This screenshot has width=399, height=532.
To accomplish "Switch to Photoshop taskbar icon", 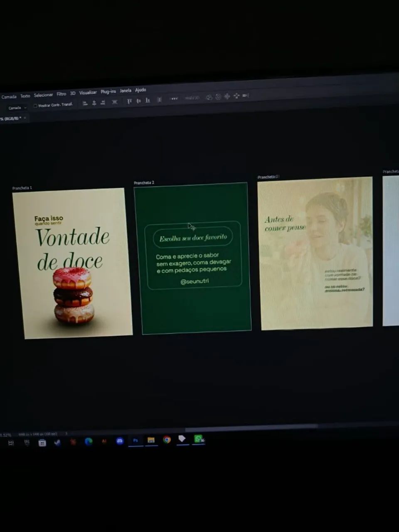I will pyautogui.click(x=135, y=441).
